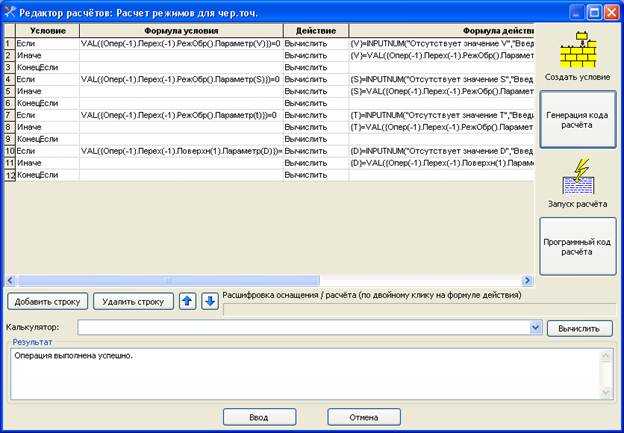This screenshot has height=433, width=624.
Task: Click action formula 'Отсутствует значение D'
Action: pyautogui.click(x=441, y=151)
